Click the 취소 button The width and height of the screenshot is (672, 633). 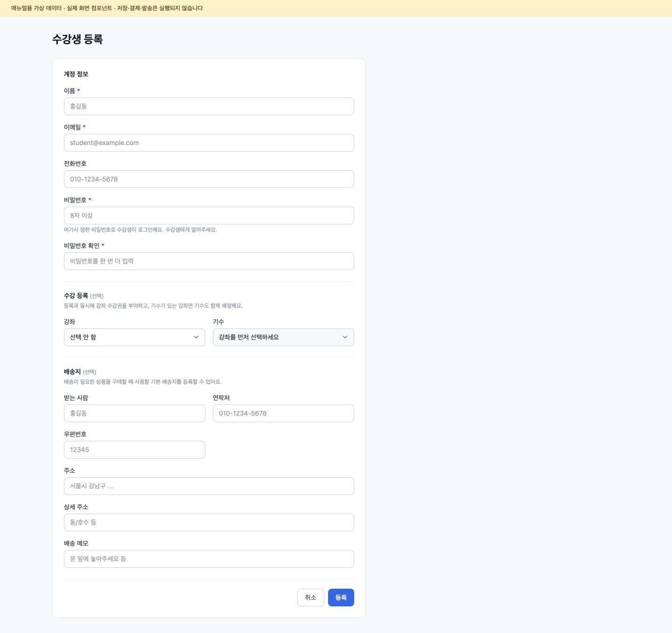tap(311, 598)
